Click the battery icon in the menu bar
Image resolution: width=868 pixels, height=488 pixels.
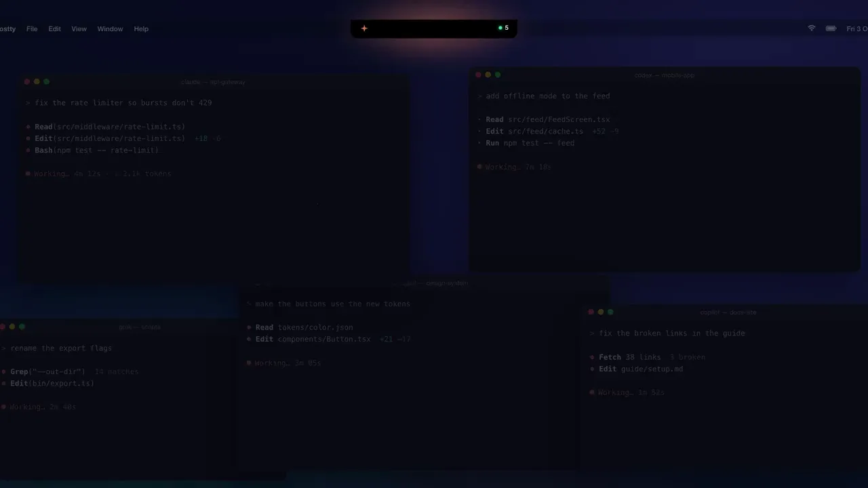831,28
